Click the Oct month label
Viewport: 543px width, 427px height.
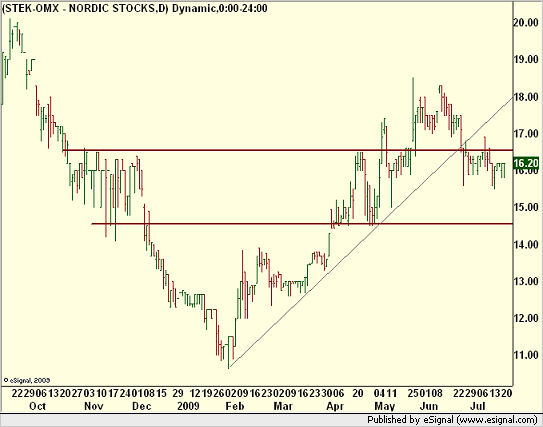click(x=37, y=406)
